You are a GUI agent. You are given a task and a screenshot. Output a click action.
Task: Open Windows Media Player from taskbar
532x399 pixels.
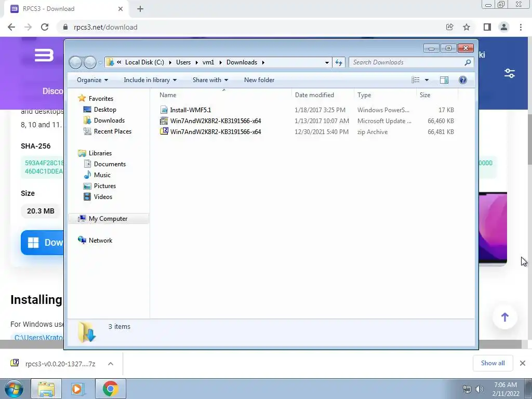(x=77, y=389)
